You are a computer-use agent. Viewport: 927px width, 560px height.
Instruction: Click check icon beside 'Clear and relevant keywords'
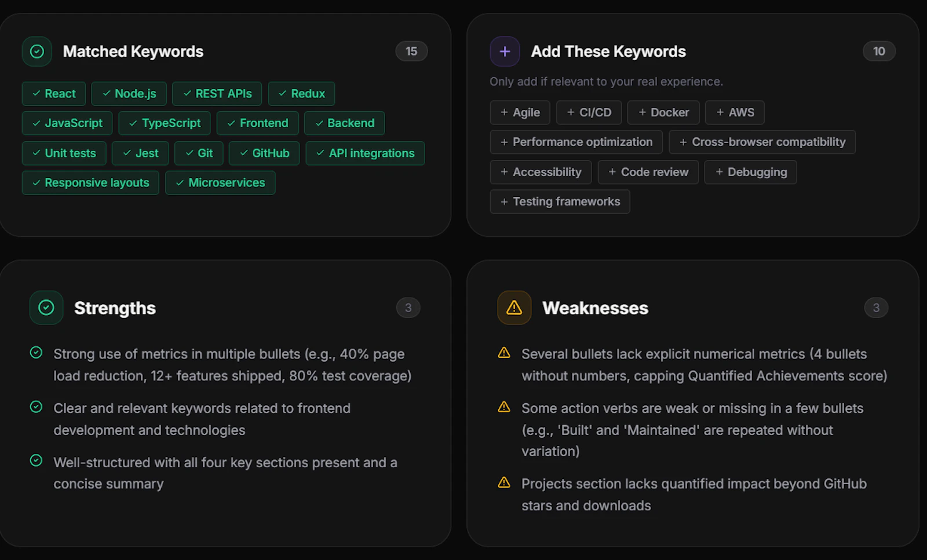pyautogui.click(x=36, y=407)
